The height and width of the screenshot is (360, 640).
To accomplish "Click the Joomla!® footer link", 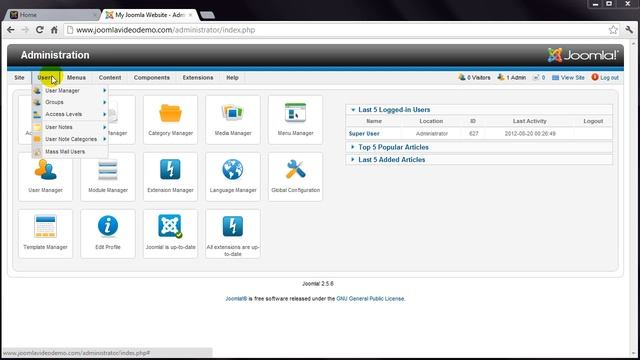I will click(236, 299).
